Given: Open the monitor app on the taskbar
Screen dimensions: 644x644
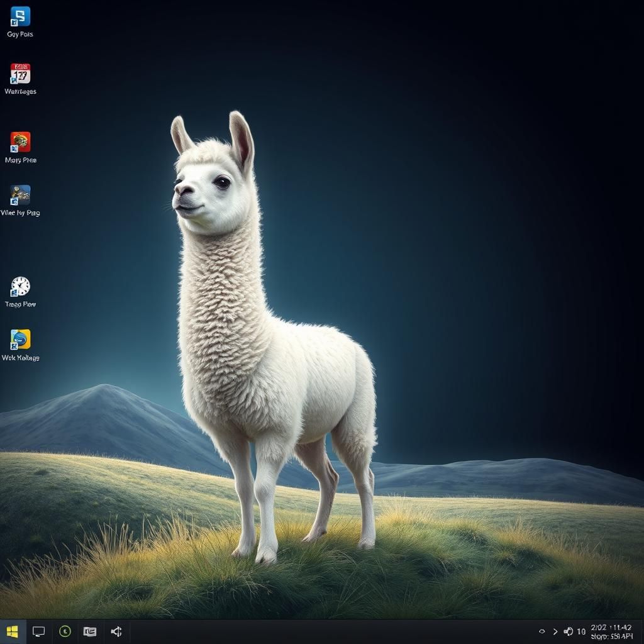Looking at the screenshot, I should pos(38,632).
